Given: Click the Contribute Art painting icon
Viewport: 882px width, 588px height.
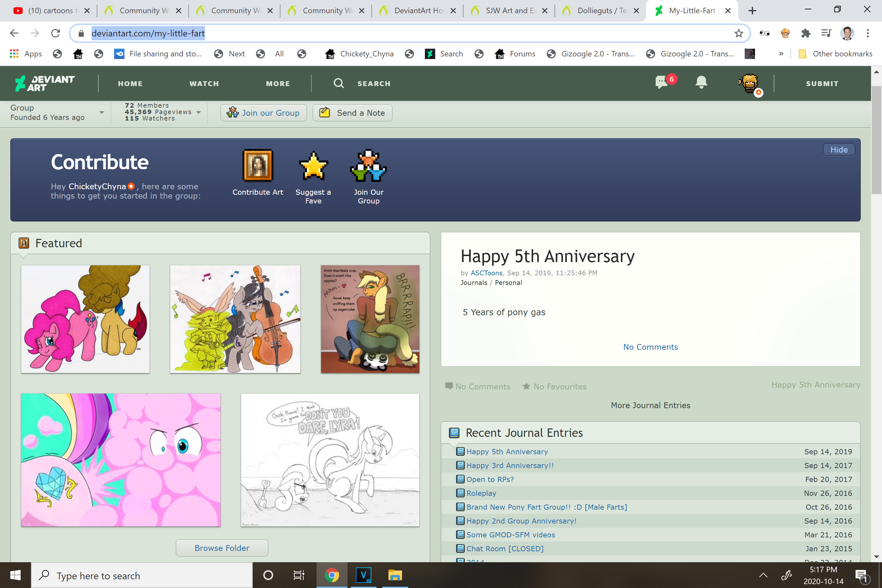Looking at the screenshot, I should pyautogui.click(x=258, y=165).
